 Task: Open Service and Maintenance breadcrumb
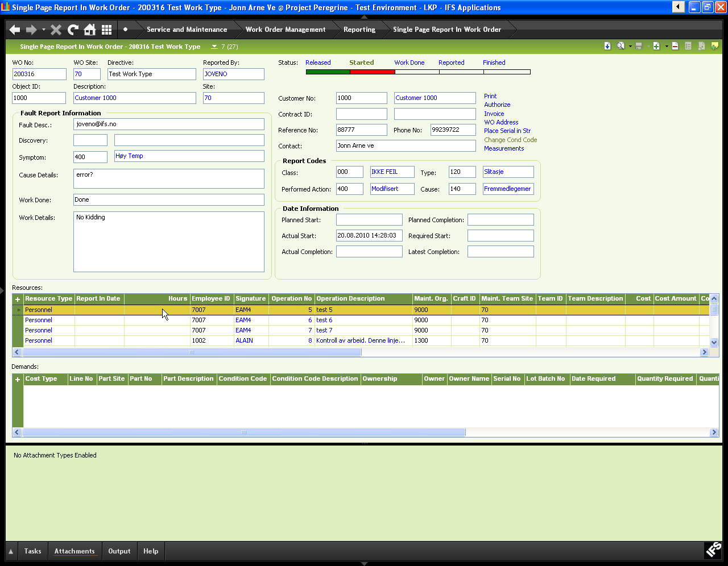[x=187, y=30]
